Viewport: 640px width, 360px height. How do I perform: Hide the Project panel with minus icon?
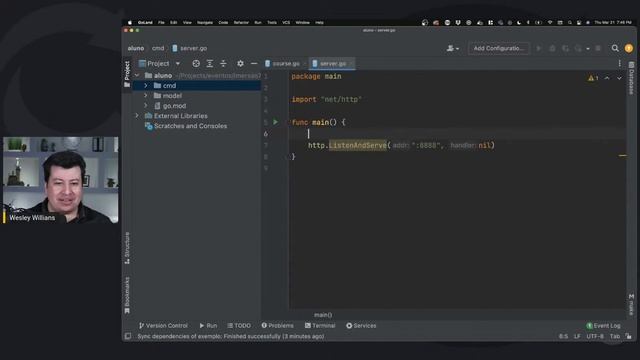(254, 63)
